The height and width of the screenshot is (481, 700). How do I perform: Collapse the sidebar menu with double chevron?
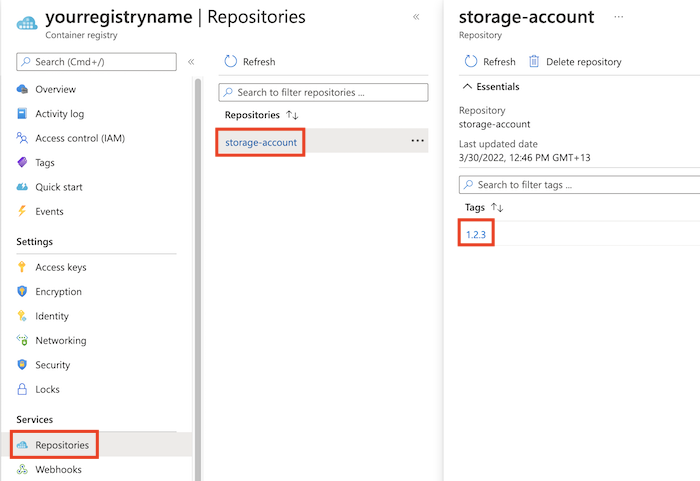(x=191, y=62)
